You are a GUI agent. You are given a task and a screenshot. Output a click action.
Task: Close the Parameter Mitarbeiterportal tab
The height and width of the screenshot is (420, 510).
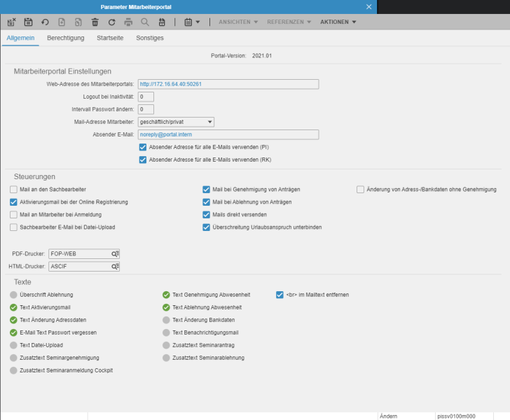point(368,7)
